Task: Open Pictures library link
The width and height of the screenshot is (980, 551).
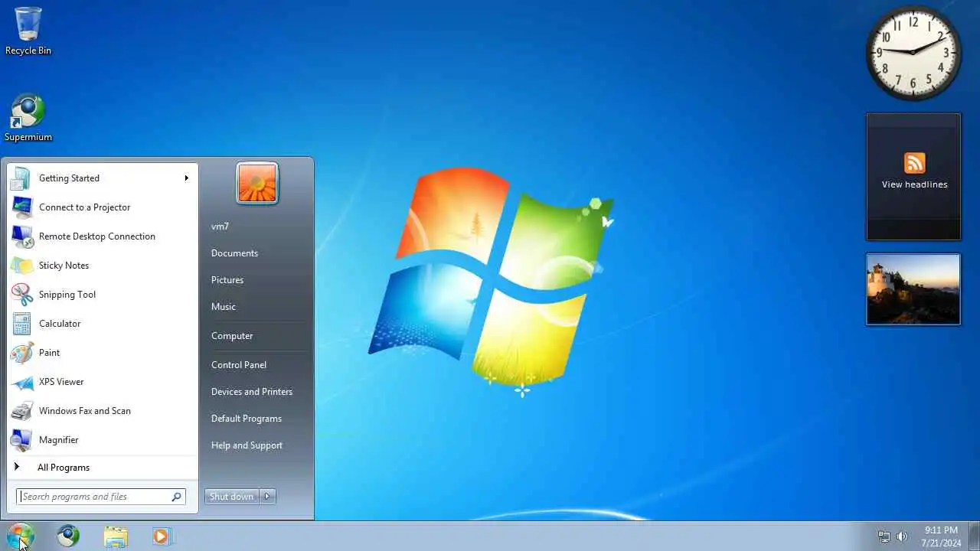Action: click(x=227, y=280)
